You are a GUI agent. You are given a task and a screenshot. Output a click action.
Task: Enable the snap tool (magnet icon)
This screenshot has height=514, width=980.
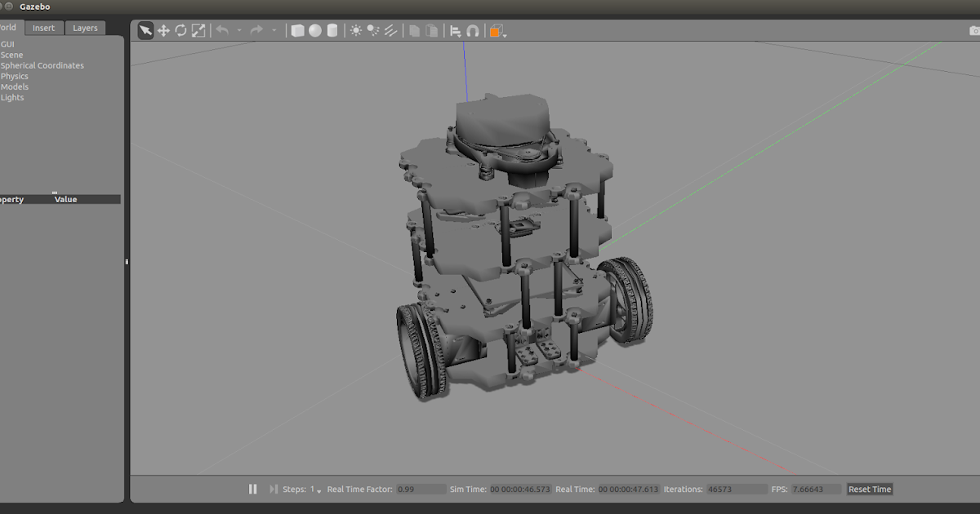click(474, 30)
